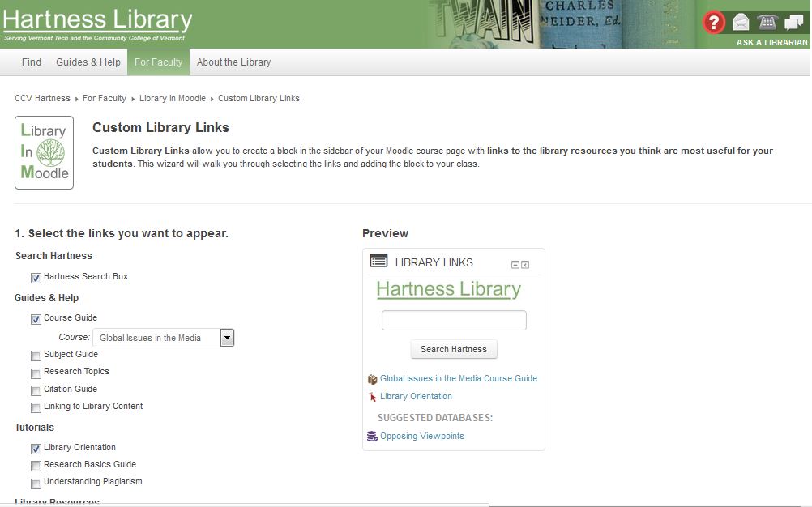Navigate to Library in Moodle breadcrumb
Viewport: 812px width, 507px height.
pyautogui.click(x=173, y=98)
